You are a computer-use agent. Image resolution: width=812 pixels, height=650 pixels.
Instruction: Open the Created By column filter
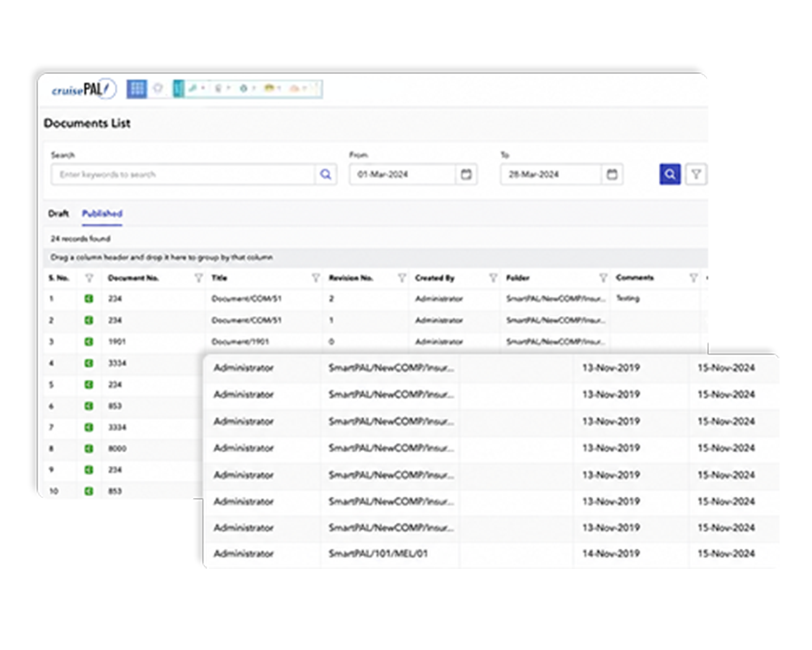pos(493,278)
